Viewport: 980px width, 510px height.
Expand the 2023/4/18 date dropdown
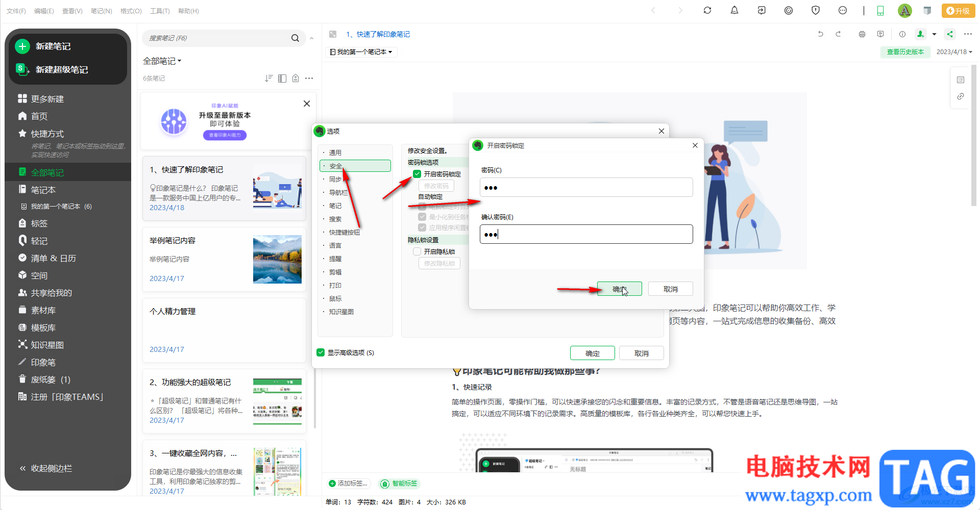click(954, 52)
